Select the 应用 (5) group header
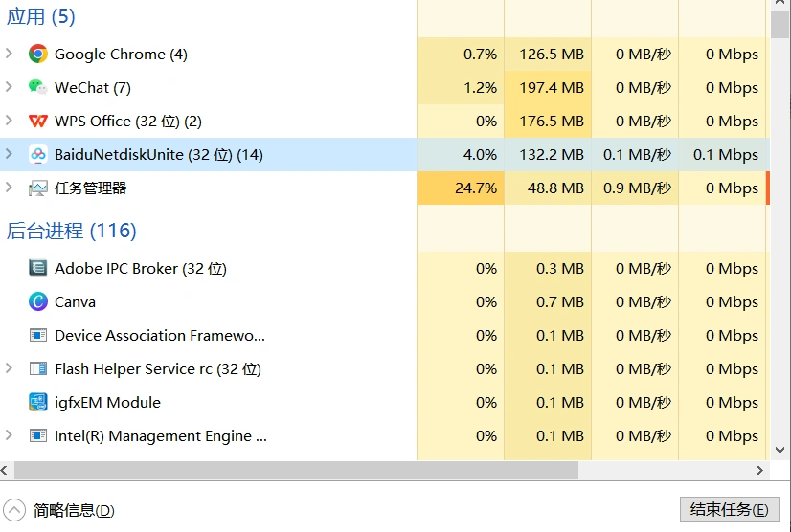 41,17
